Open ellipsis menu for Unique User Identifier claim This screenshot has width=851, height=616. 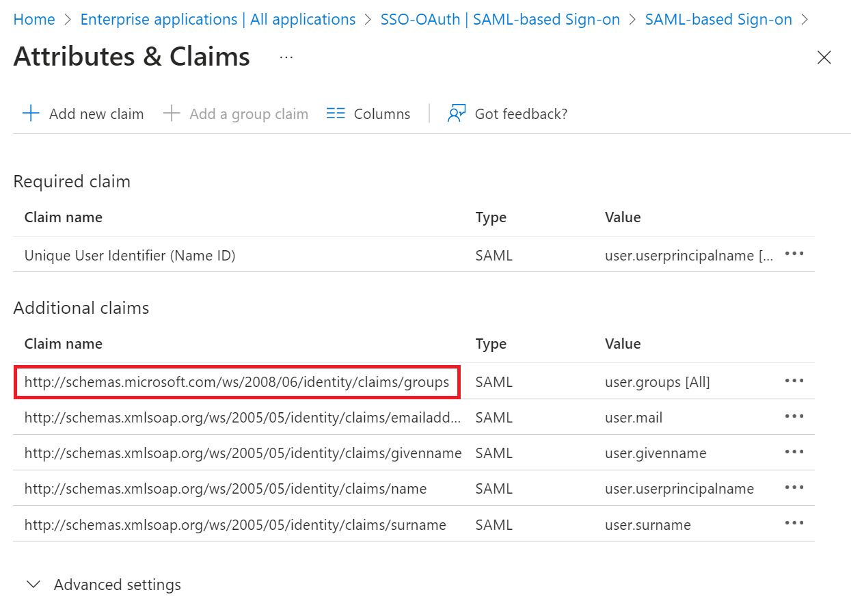tap(794, 254)
